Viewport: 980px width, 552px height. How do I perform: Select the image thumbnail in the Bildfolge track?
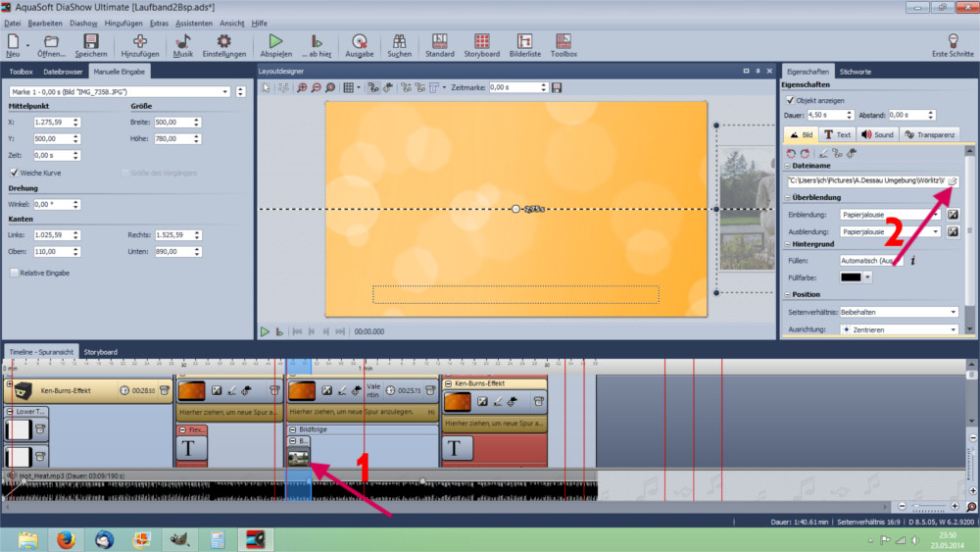(300, 457)
